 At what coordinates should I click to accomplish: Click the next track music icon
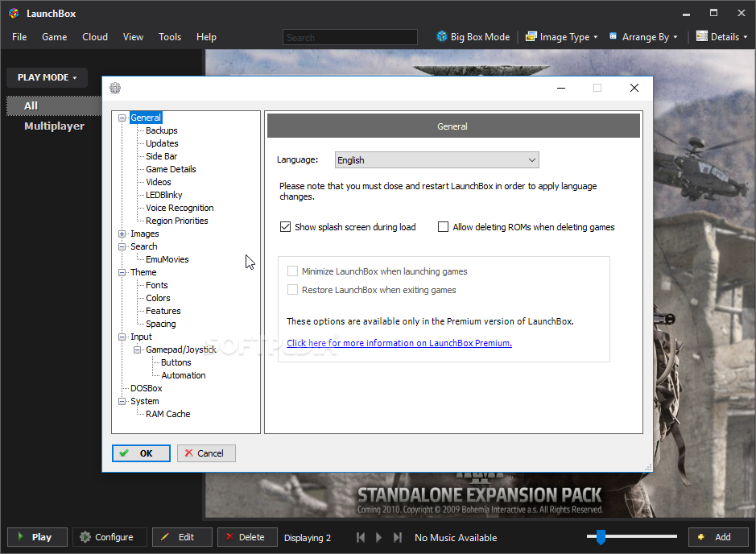pos(397,537)
